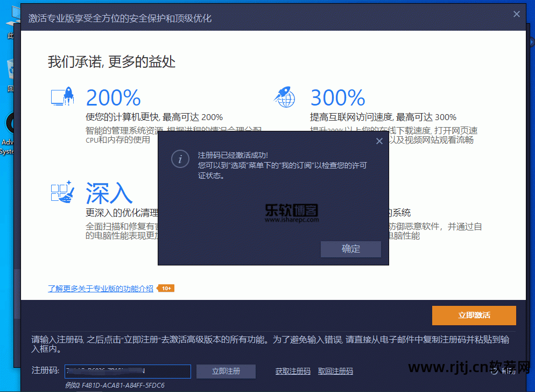Image resolution: width=535 pixels, height=392 pixels.
Task: Open the Pro version features introduction link
Action: coord(101,288)
